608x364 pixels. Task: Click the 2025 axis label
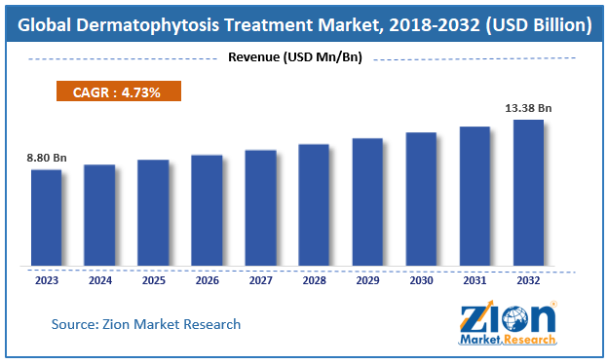[x=154, y=280]
